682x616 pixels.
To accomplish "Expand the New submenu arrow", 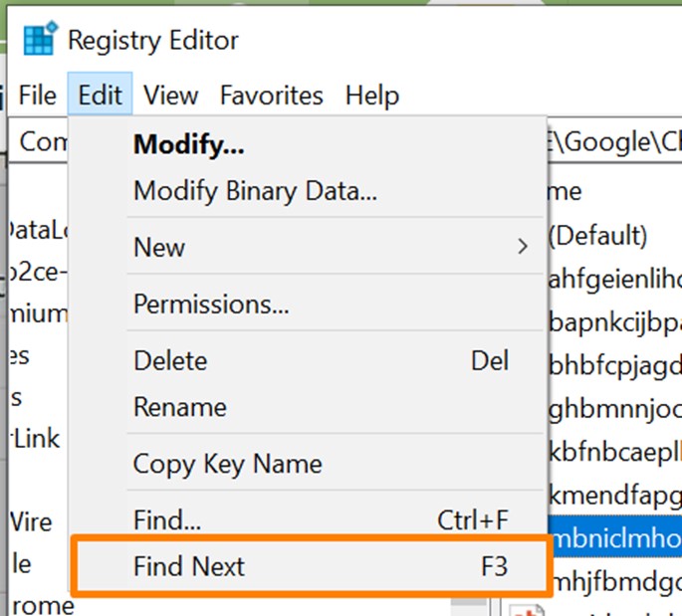I will click(523, 247).
